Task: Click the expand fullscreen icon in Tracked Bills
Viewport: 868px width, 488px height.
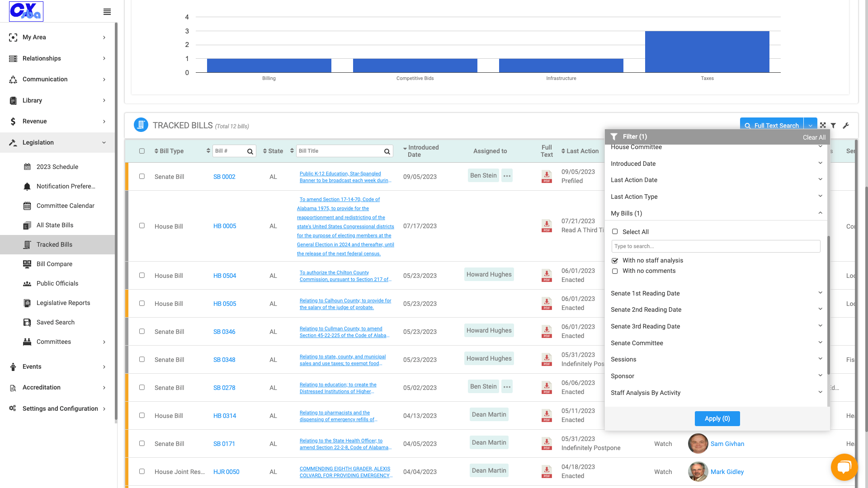Action: pyautogui.click(x=823, y=126)
